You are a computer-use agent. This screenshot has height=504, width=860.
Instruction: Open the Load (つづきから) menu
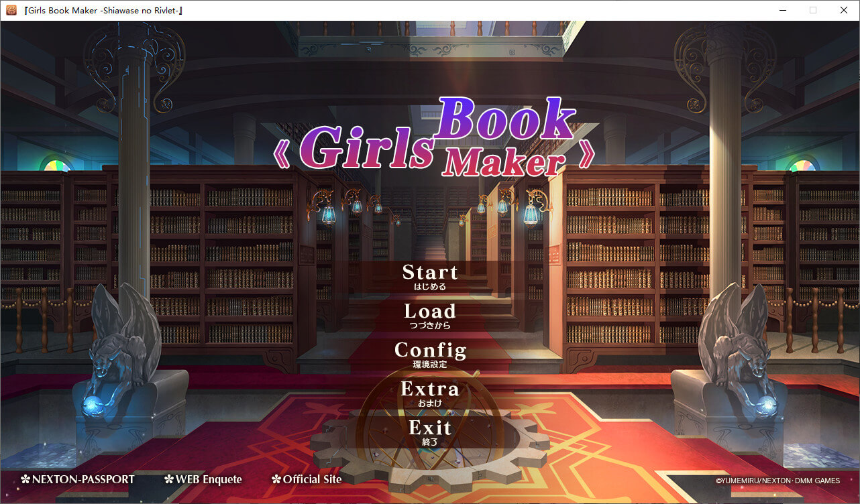(x=429, y=315)
